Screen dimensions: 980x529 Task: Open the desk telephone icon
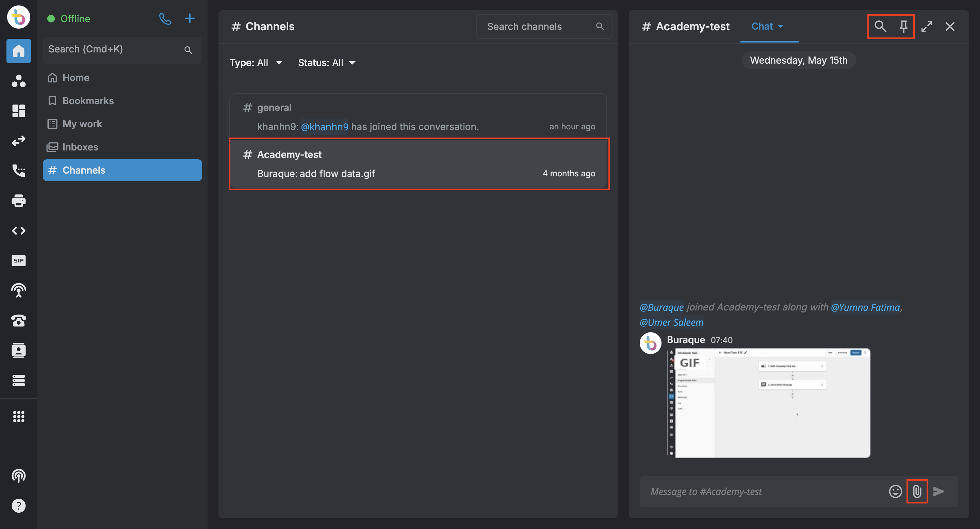[19, 320]
